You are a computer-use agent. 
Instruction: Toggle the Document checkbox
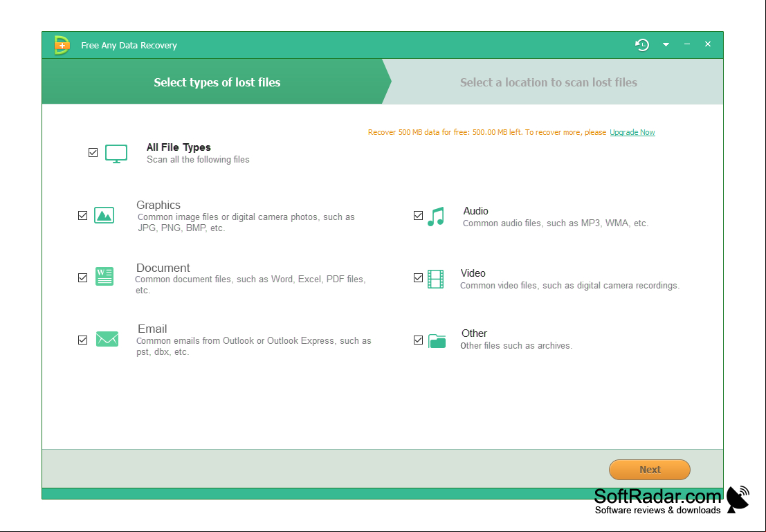click(x=82, y=277)
